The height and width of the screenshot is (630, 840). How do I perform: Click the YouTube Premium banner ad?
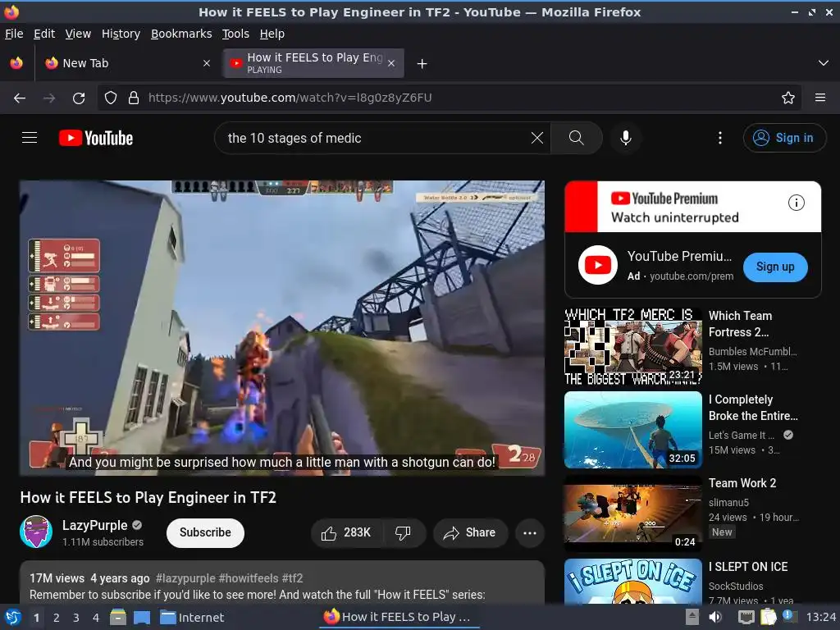pos(692,206)
